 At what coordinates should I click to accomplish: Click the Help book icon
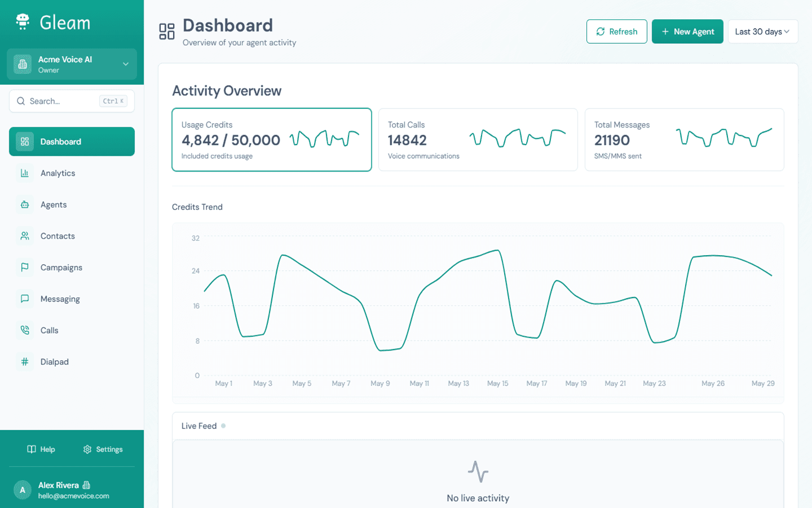point(32,449)
